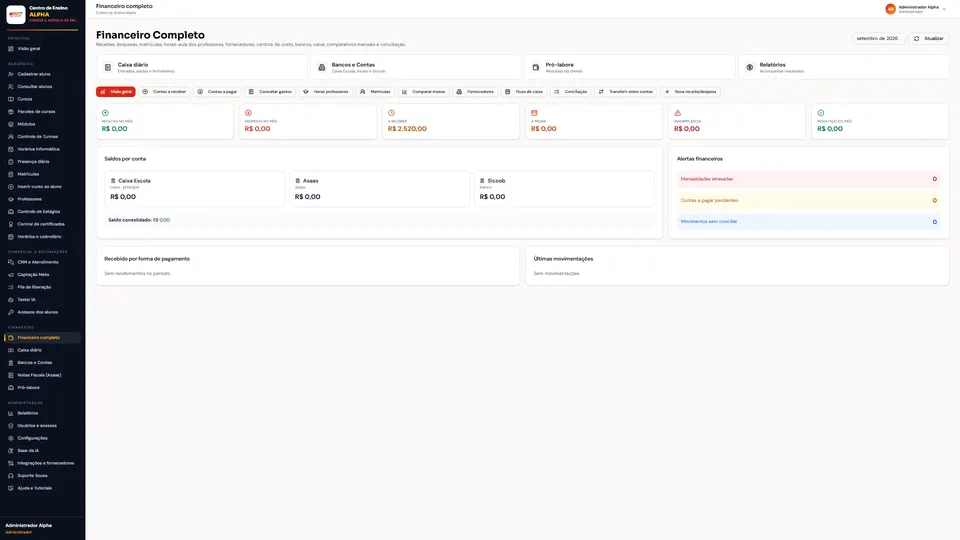Open Fila de liberação in the sidebar

[x=42, y=287]
